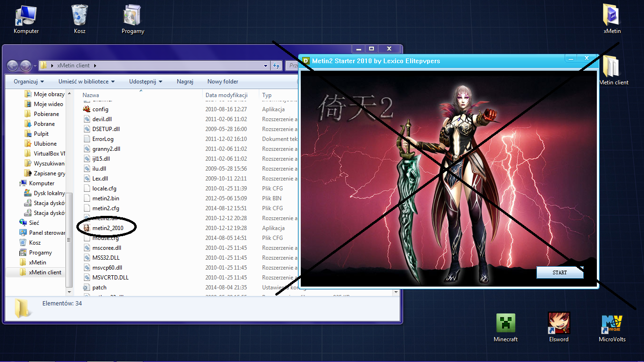Click the ilu.dll file icon
This screenshot has height=362, width=644.
(86, 169)
